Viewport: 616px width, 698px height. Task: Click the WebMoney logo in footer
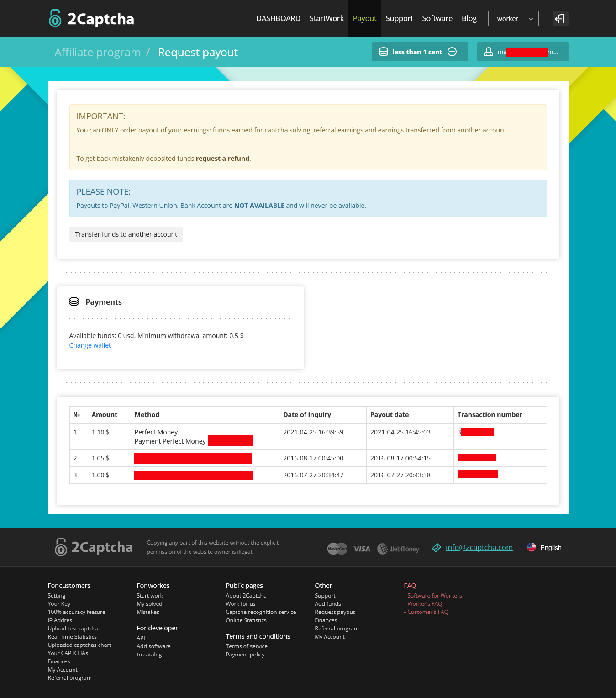tap(398, 549)
